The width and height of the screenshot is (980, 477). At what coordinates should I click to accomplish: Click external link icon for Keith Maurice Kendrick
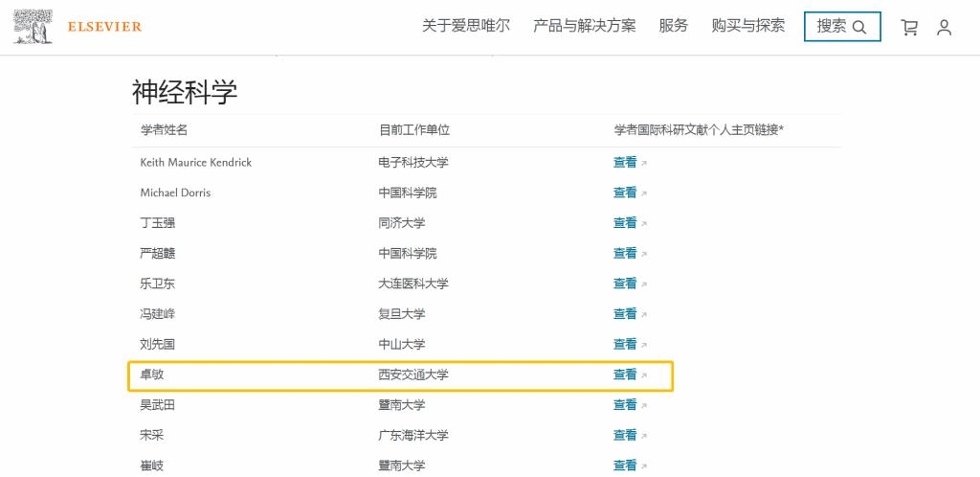644,164
